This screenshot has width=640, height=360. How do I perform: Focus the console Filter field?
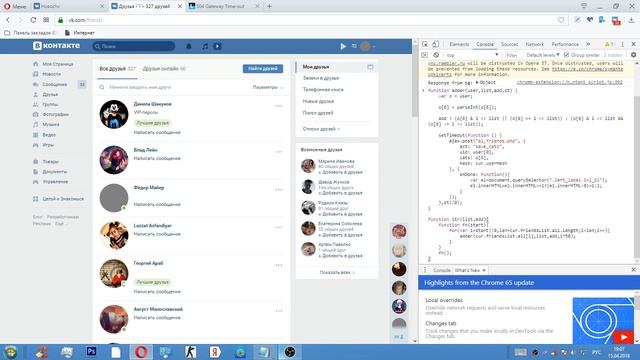point(512,55)
